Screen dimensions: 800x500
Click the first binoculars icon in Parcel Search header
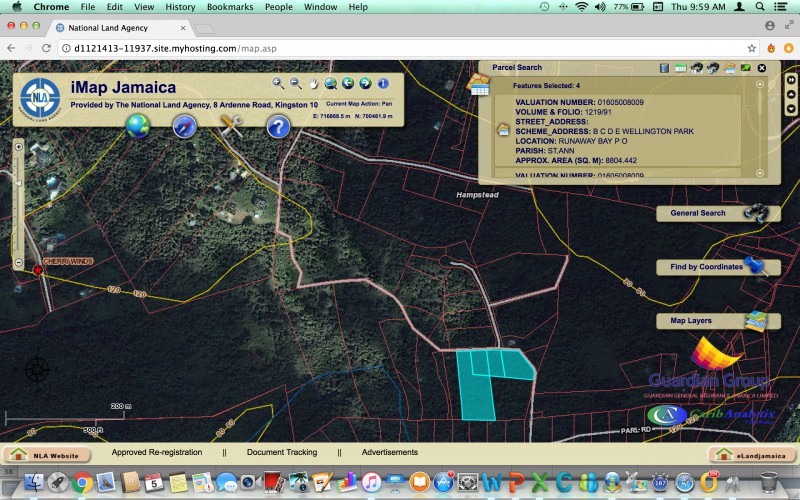click(697, 67)
